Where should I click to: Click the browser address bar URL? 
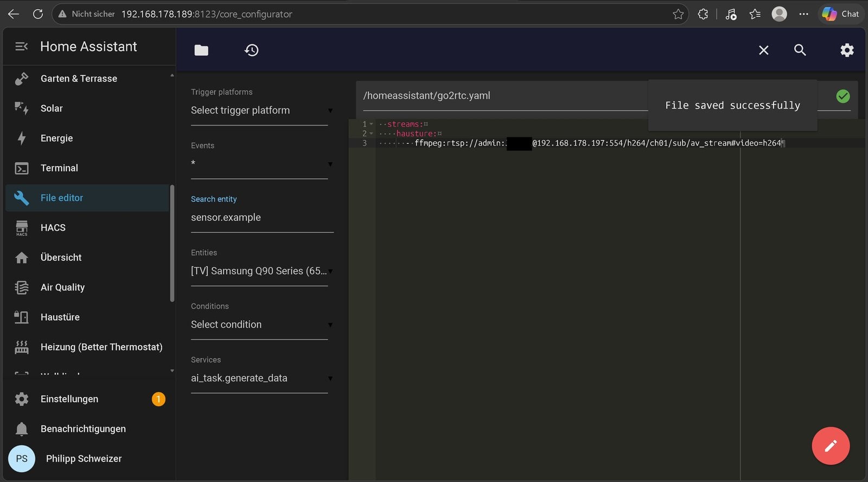[x=207, y=14]
